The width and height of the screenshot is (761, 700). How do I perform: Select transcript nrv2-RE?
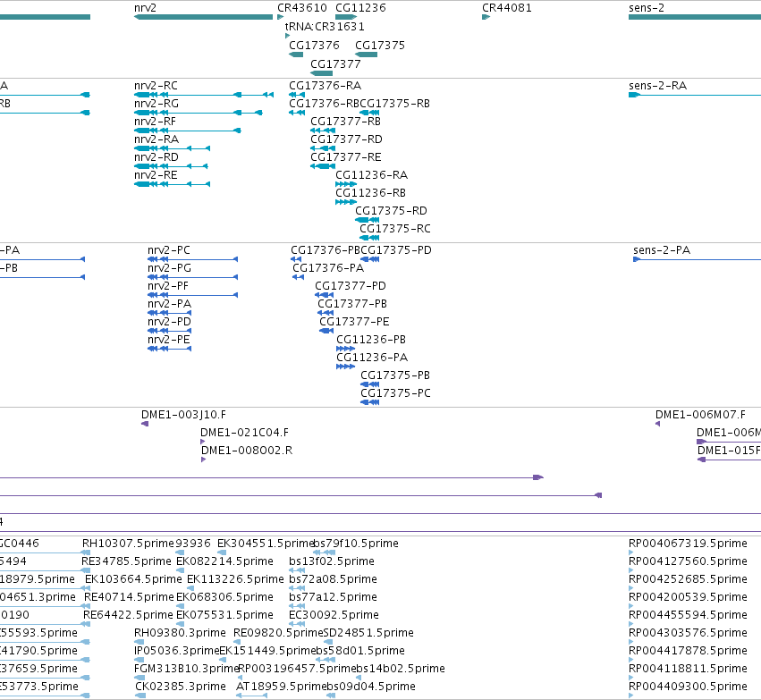(x=156, y=175)
